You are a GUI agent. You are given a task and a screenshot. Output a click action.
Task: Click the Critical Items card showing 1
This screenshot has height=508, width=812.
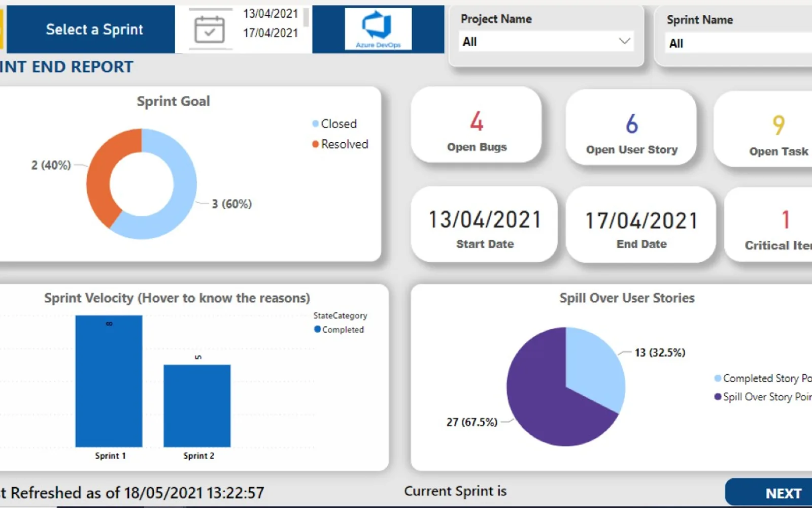point(768,225)
